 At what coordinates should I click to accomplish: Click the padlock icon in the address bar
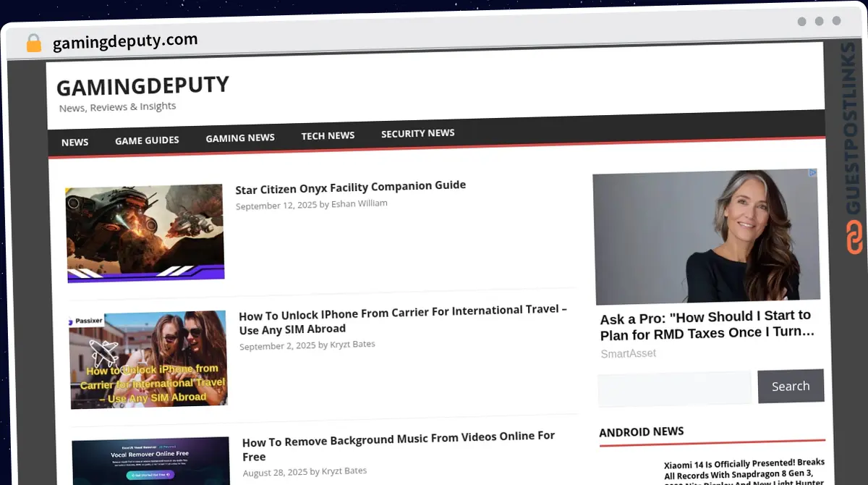[33, 42]
